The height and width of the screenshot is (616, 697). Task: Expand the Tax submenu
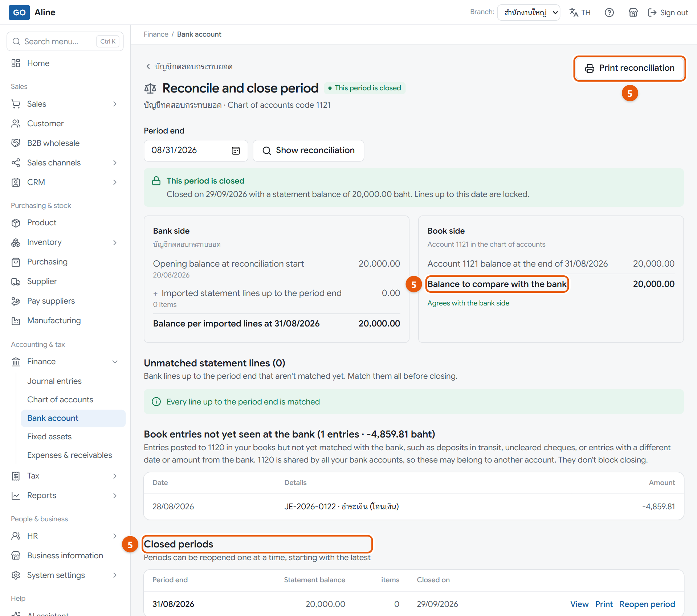pos(115,476)
